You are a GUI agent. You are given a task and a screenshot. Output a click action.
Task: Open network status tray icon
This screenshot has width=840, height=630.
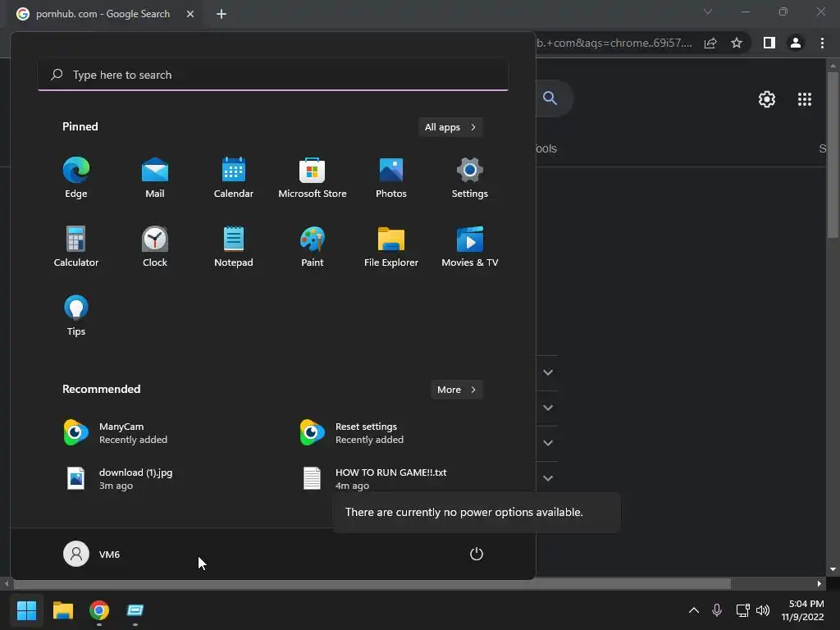click(x=742, y=610)
